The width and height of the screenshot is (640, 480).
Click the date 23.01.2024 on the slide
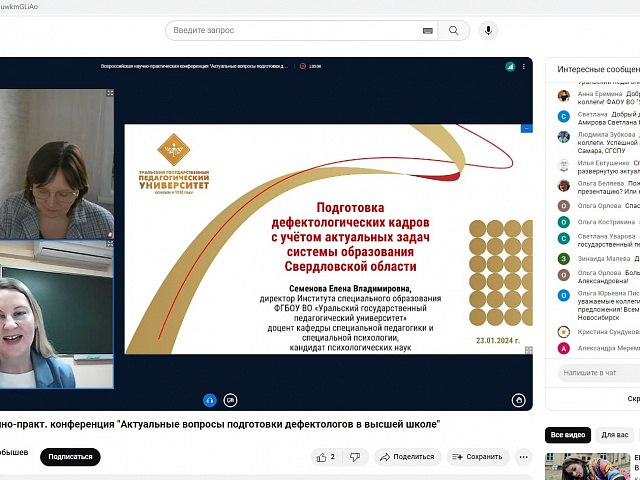[x=498, y=340]
